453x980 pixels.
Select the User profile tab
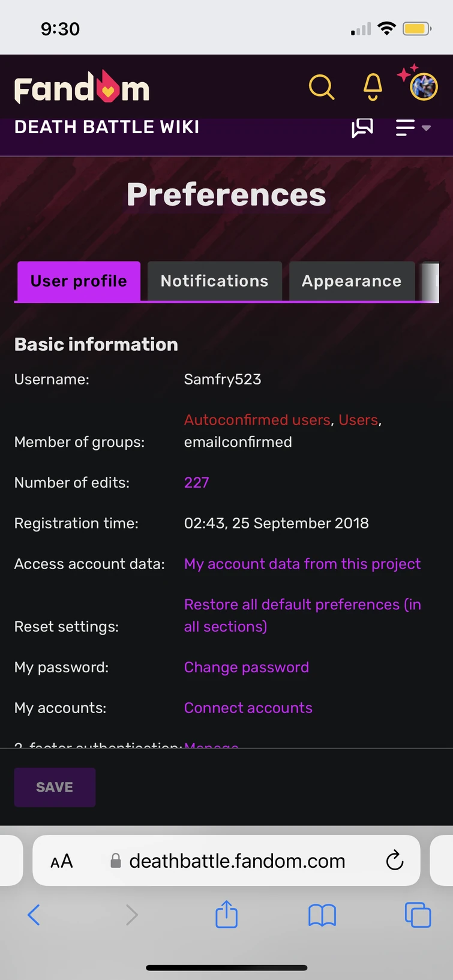(x=79, y=281)
